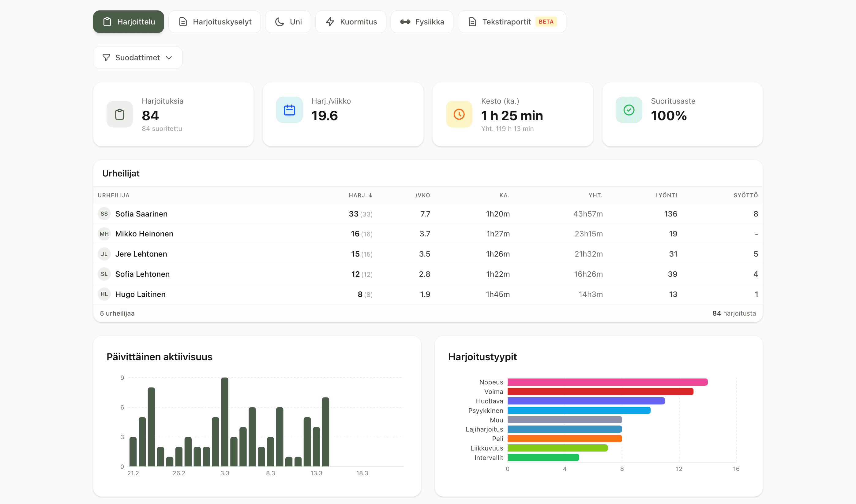Click the pink Nopeus bar
The width and height of the screenshot is (856, 504).
click(607, 382)
